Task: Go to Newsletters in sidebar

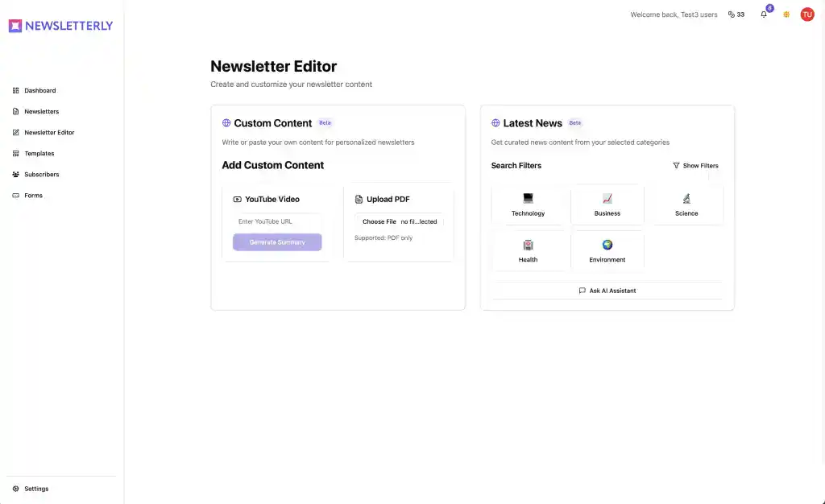Action: click(41, 112)
